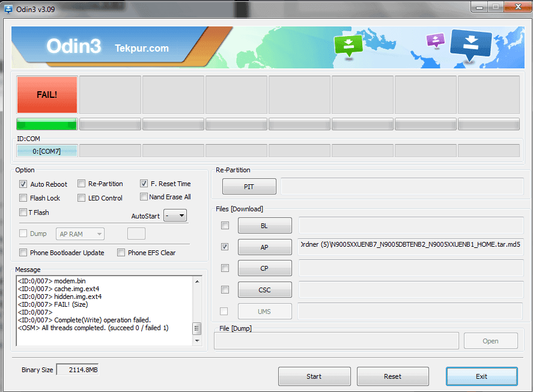Screen dimensions: 533x392
Task: Click the Binary Size 2114.8MB field
Action: [78, 370]
